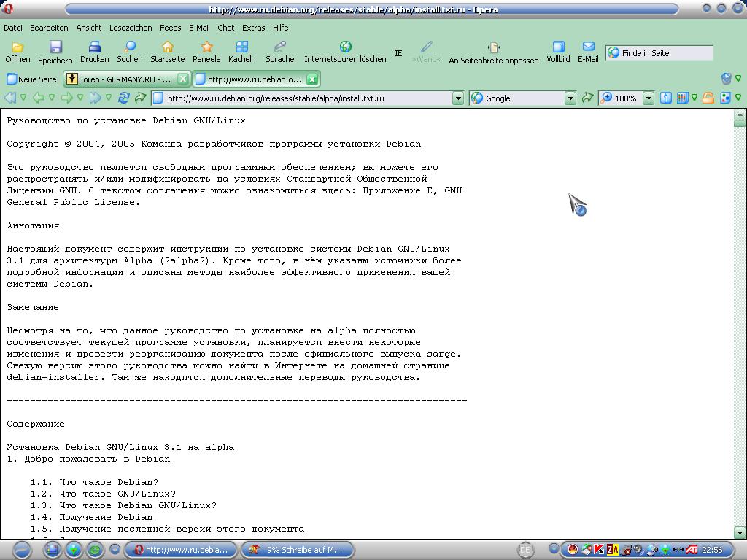This screenshot has height=560, width=747.
Task: Click the ATI tray icon
Action: [692, 550]
